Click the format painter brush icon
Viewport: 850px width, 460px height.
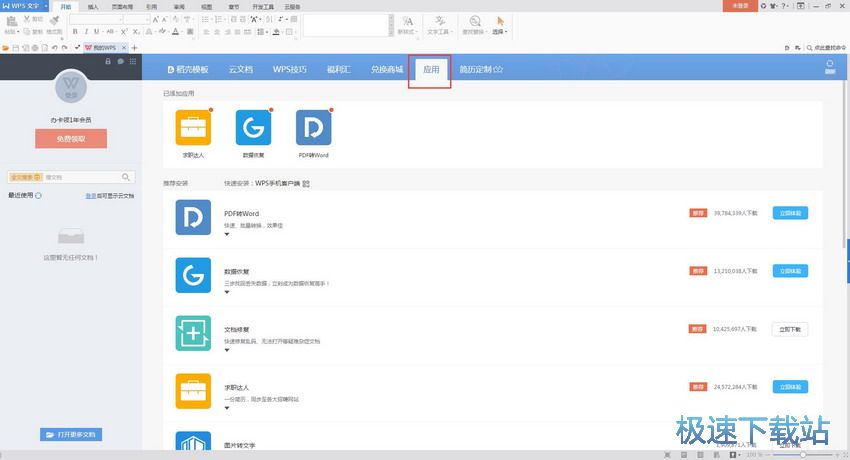(x=54, y=21)
